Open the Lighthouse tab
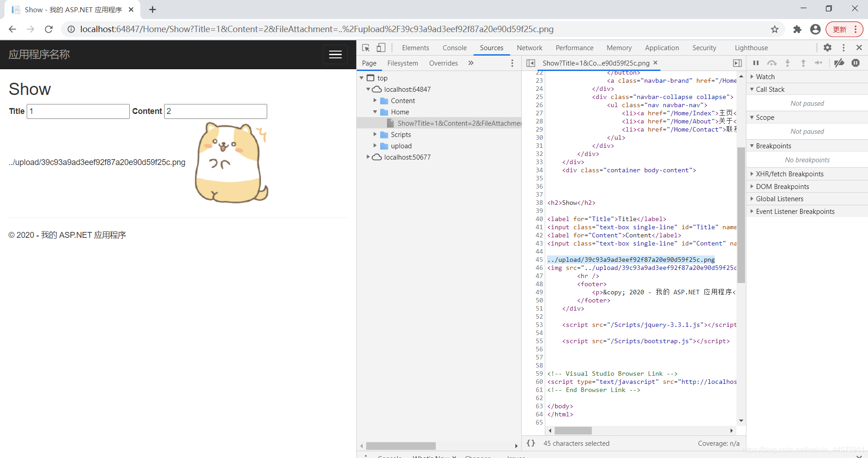868x458 pixels. tap(751, 48)
